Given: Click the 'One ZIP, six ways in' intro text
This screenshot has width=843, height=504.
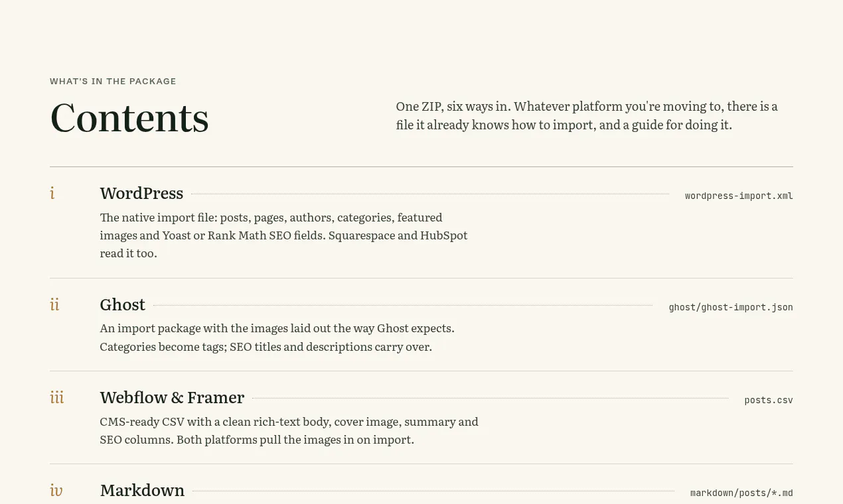Looking at the screenshot, I should click(x=587, y=115).
